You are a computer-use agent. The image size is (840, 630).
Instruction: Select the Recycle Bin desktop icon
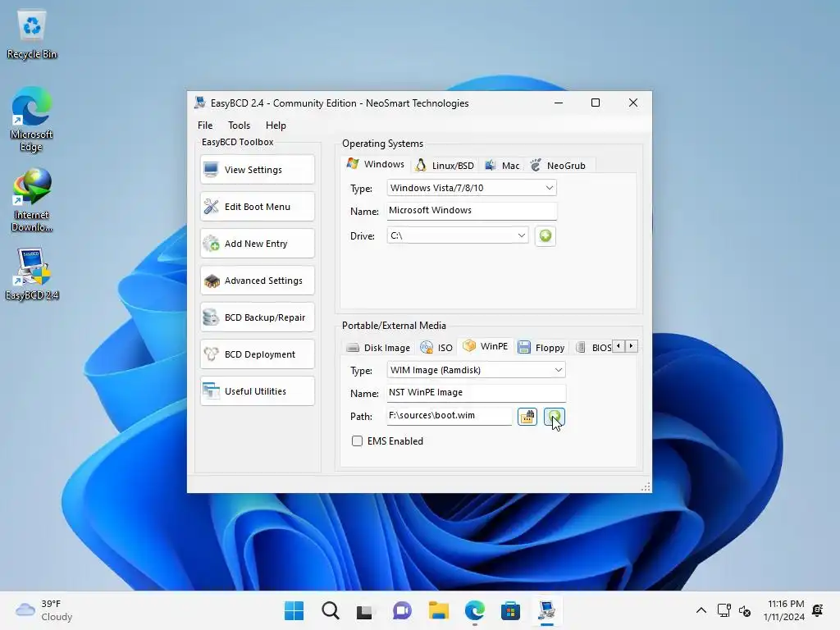(x=32, y=35)
